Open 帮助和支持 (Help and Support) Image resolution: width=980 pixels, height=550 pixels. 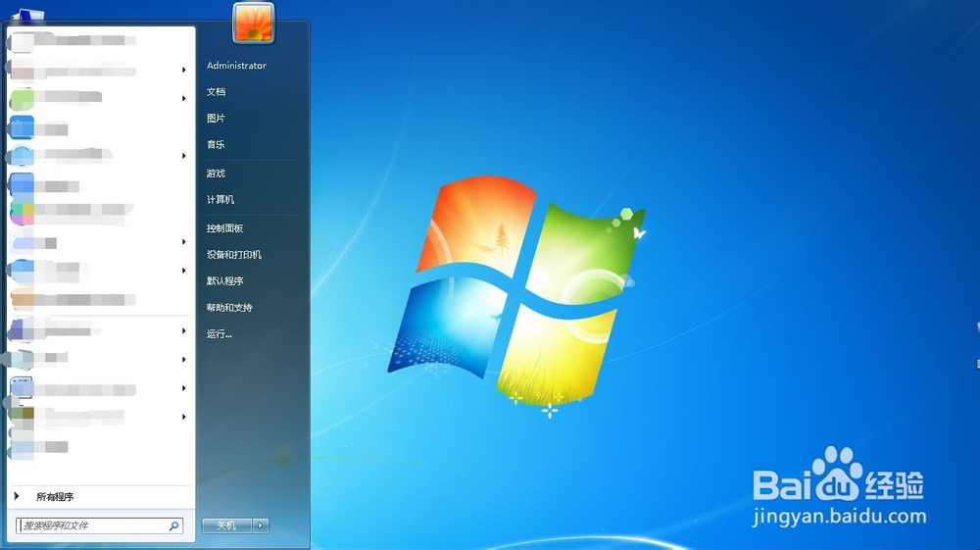point(229,308)
